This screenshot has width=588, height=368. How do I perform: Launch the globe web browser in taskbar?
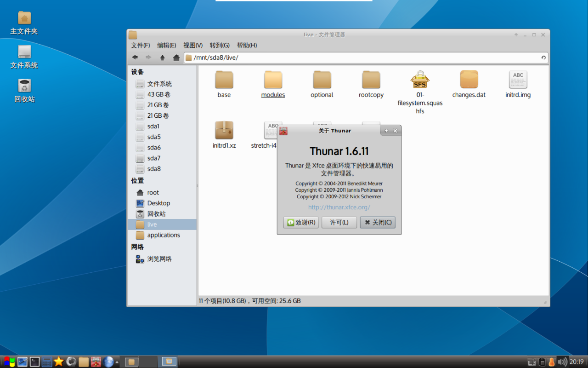coord(108,362)
